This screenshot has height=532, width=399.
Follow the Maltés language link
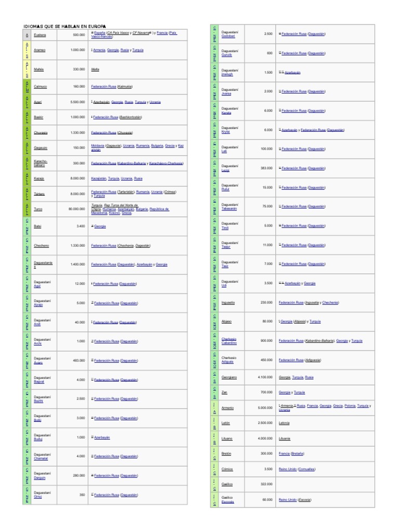[38, 70]
